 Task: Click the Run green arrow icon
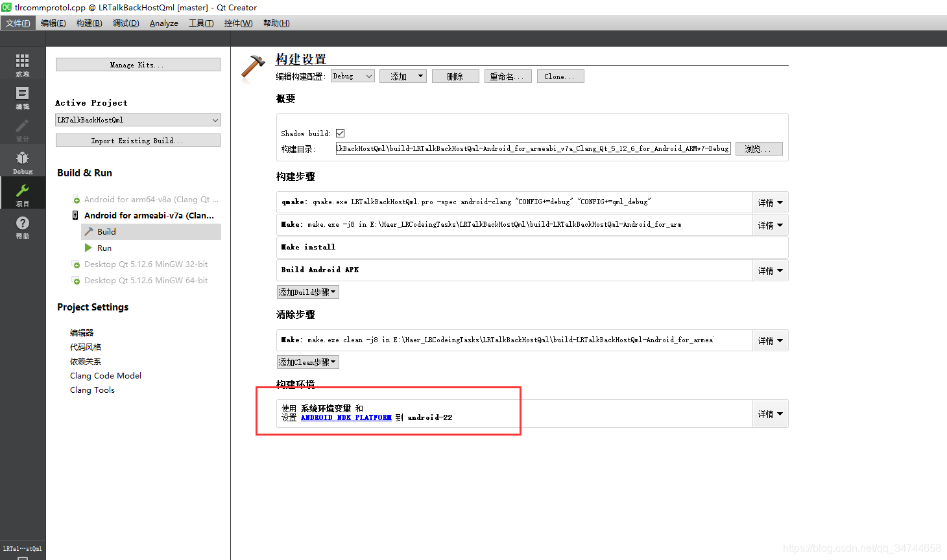click(x=89, y=248)
